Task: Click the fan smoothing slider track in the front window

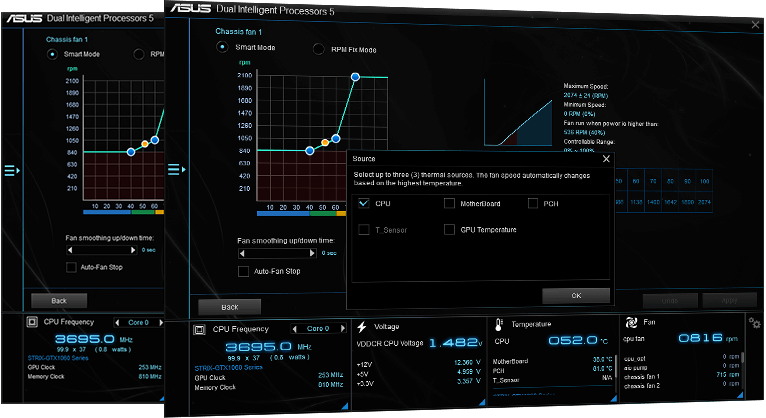Action: click(277, 253)
